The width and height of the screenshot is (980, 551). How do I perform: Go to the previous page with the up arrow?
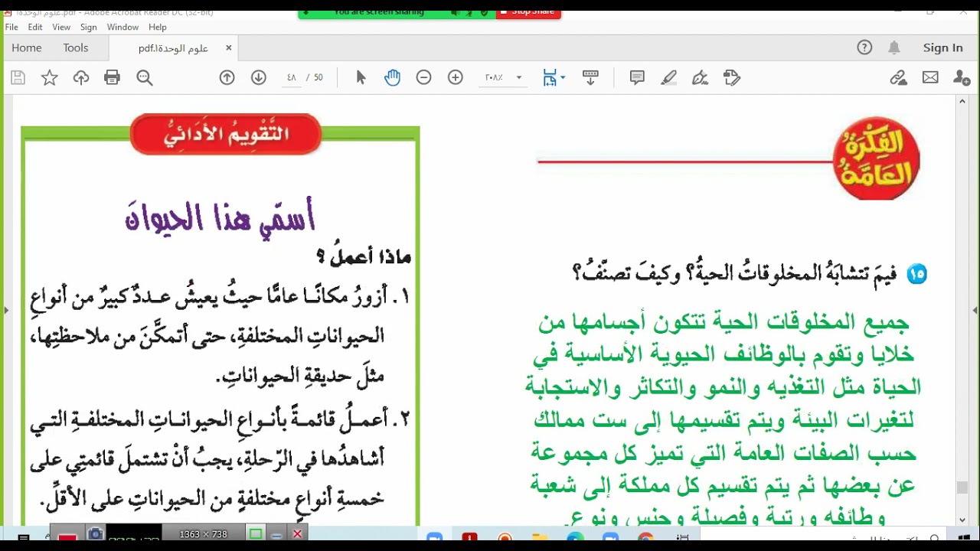click(x=227, y=77)
